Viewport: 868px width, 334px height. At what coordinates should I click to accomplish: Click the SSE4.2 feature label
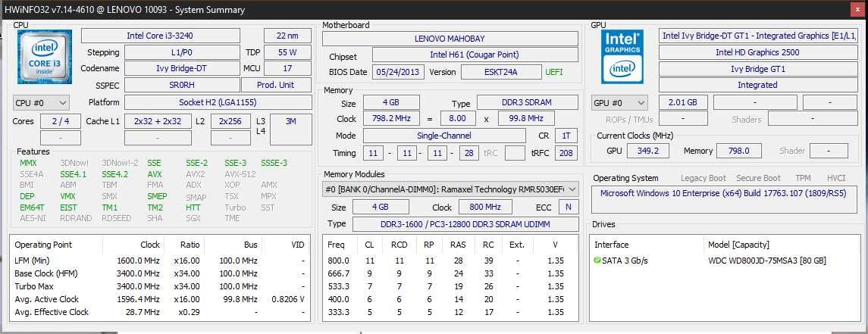[x=114, y=174]
